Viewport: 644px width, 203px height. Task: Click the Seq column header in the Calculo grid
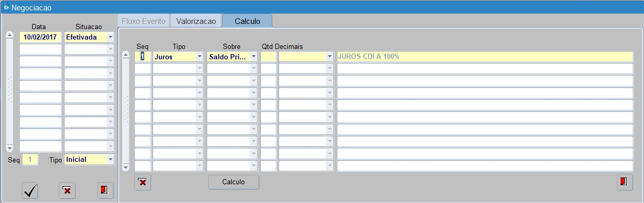pyautogui.click(x=142, y=46)
